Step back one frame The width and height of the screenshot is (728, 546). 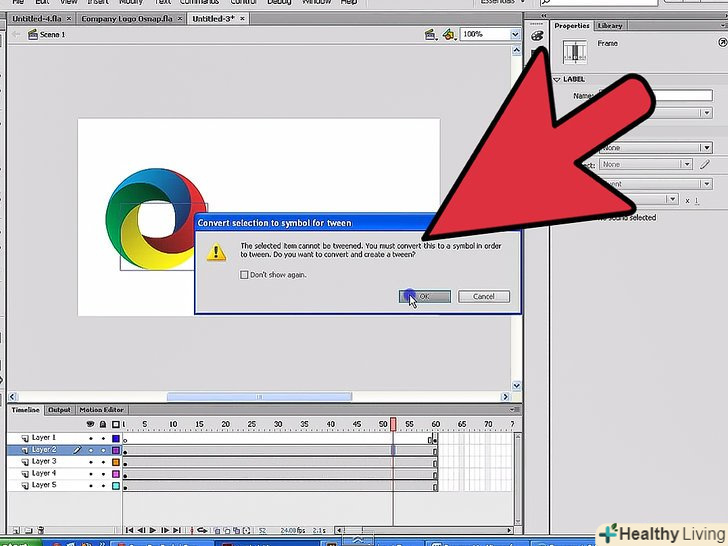tap(141, 530)
